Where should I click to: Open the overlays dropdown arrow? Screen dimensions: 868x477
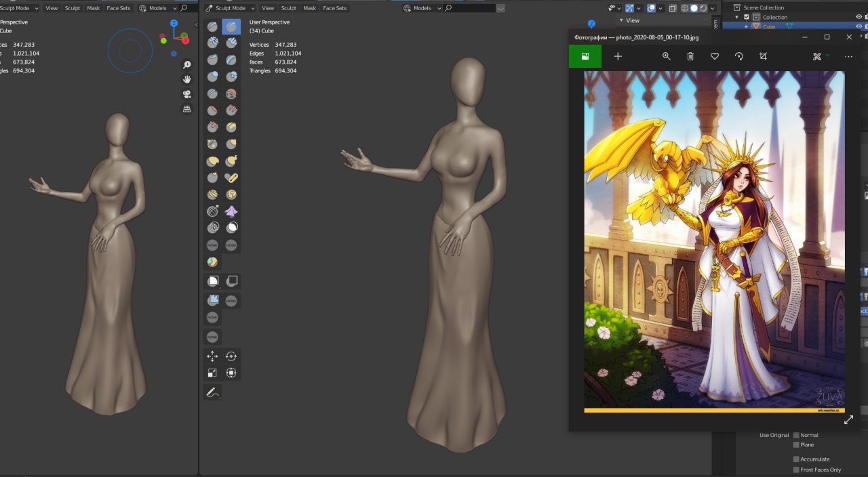(x=660, y=8)
